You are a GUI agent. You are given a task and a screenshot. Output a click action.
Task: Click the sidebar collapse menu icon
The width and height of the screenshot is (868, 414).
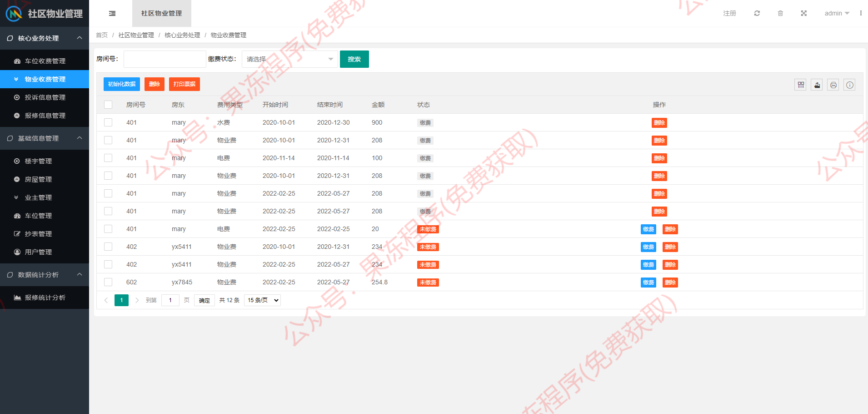point(112,14)
